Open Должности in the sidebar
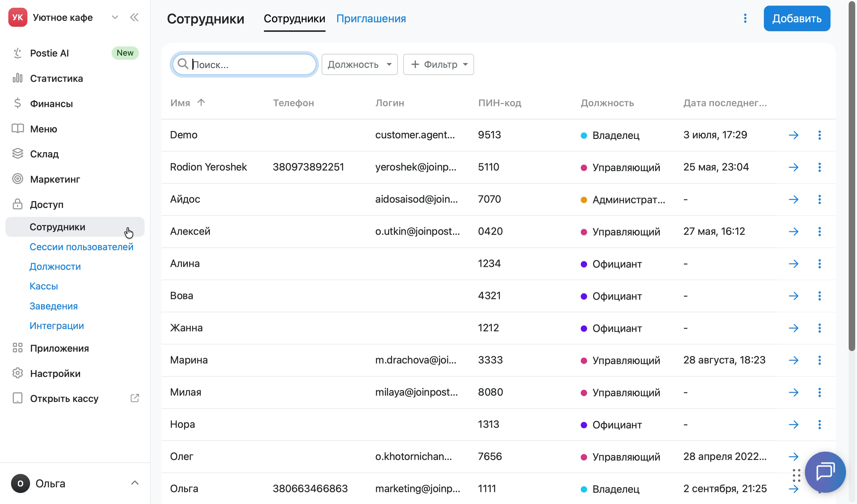The height and width of the screenshot is (504, 857). [55, 266]
